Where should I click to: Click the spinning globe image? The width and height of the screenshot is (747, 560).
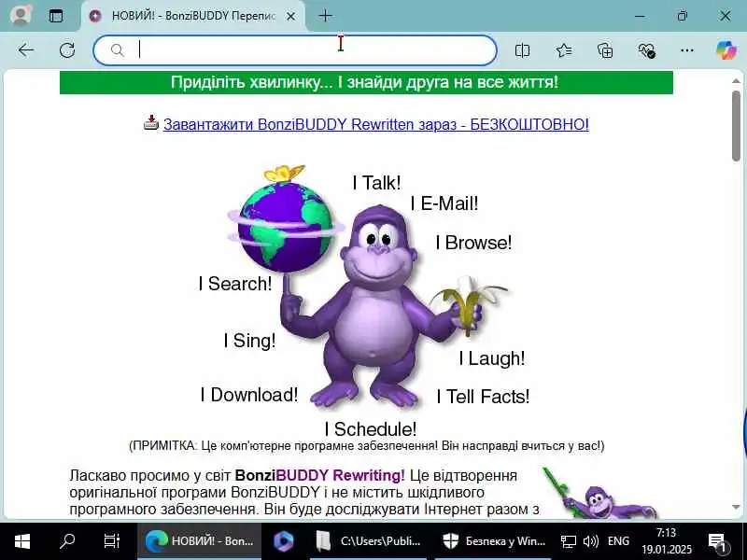click(x=286, y=228)
